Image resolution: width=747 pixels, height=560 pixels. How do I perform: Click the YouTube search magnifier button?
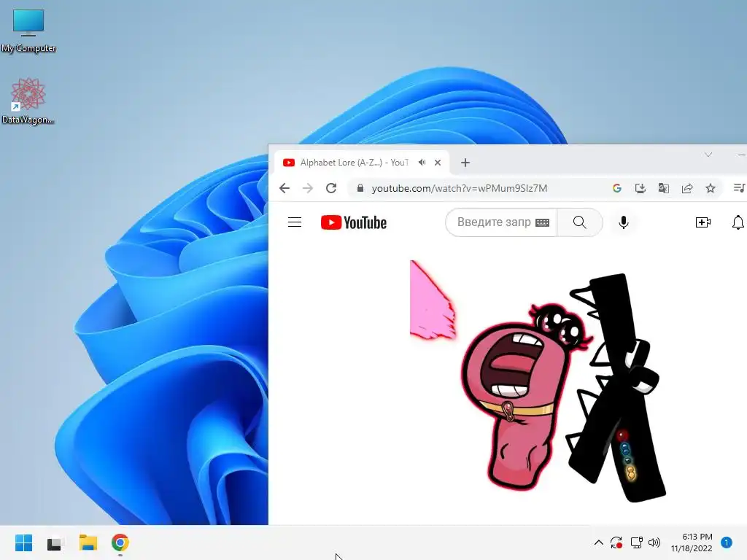[x=580, y=222]
